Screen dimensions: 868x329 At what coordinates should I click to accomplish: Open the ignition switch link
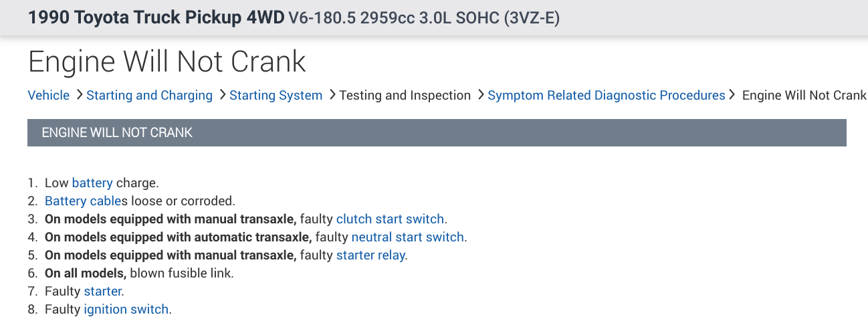[x=126, y=310]
